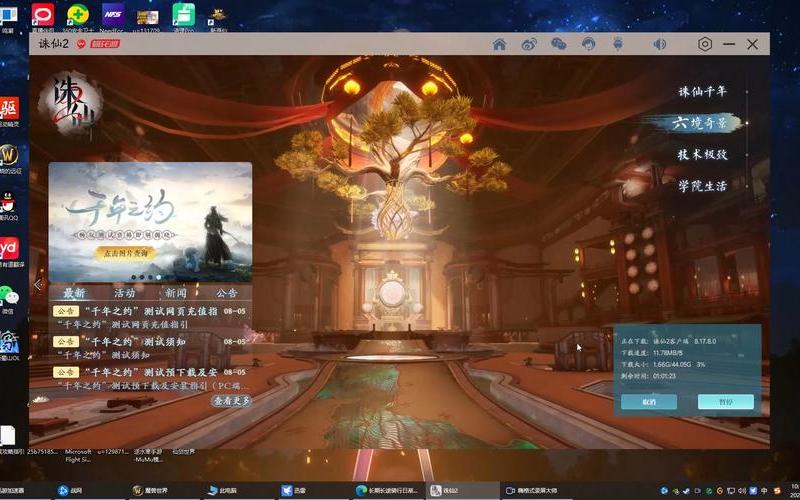The image size is (800, 500).
Task: Select 学院生活 scene option
Action: 703,186
